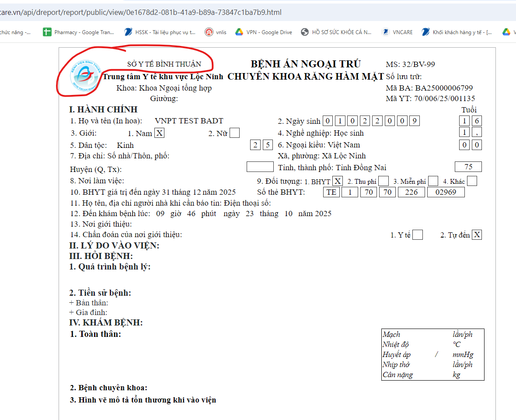Viewport: 516px width, 420px height.
Task: Click Mã YT: 70/006/25/001135
Action: 430,98
